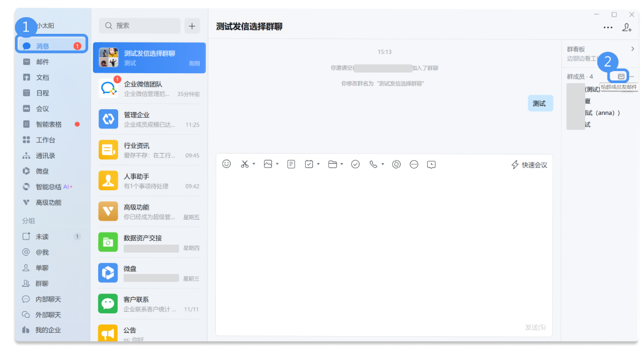Click the image attachment icon
Screen dimensions: 644x355
[x=269, y=164]
